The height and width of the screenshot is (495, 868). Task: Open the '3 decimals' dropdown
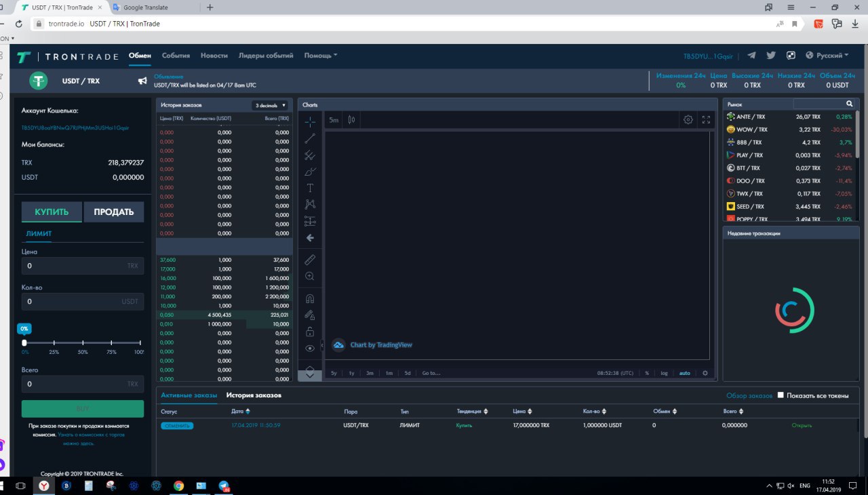point(271,105)
